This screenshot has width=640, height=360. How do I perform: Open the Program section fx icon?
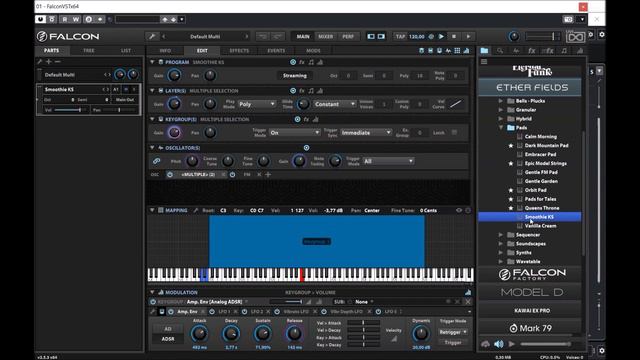302,62
